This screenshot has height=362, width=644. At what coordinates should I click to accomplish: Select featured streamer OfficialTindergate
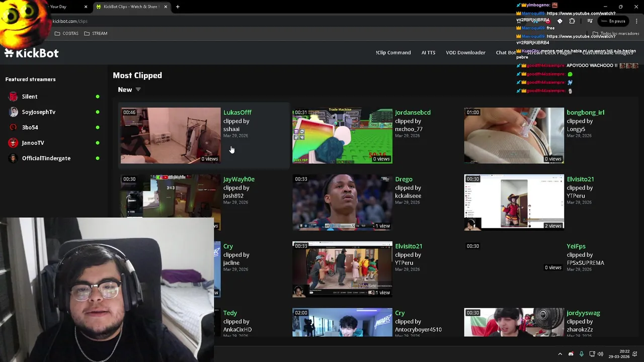click(54, 158)
